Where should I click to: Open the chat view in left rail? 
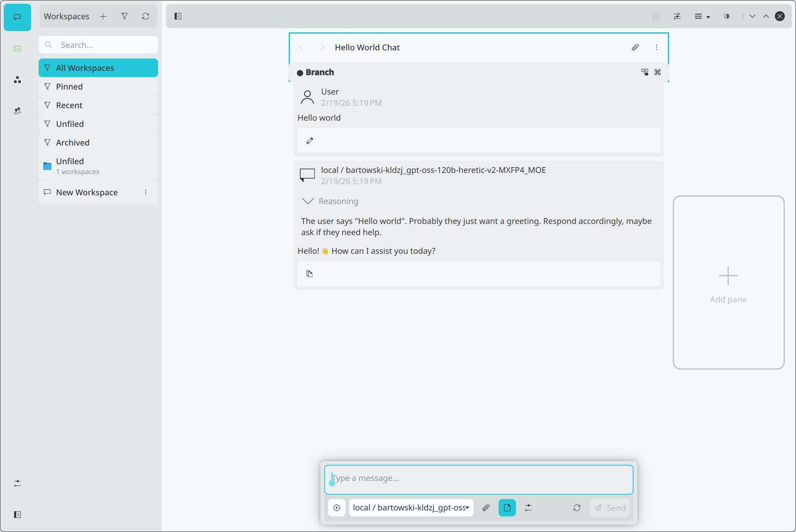click(17, 17)
